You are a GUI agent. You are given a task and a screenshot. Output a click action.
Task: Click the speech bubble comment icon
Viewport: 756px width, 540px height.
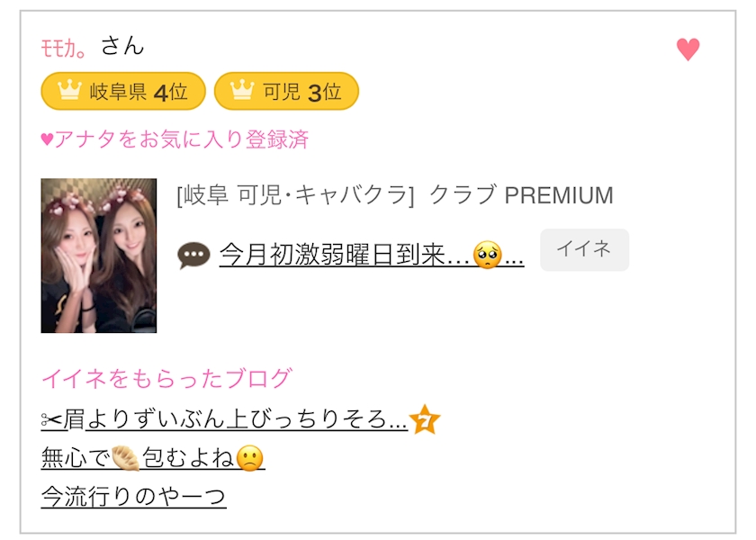[193, 256]
